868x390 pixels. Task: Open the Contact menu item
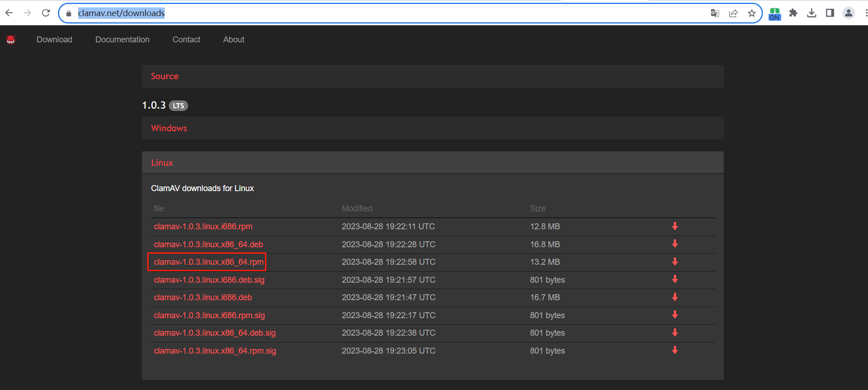(x=186, y=40)
